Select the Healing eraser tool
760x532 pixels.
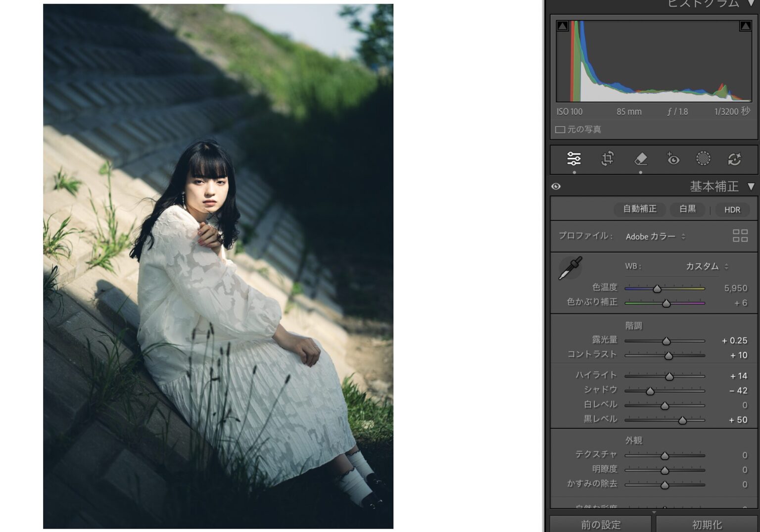640,159
